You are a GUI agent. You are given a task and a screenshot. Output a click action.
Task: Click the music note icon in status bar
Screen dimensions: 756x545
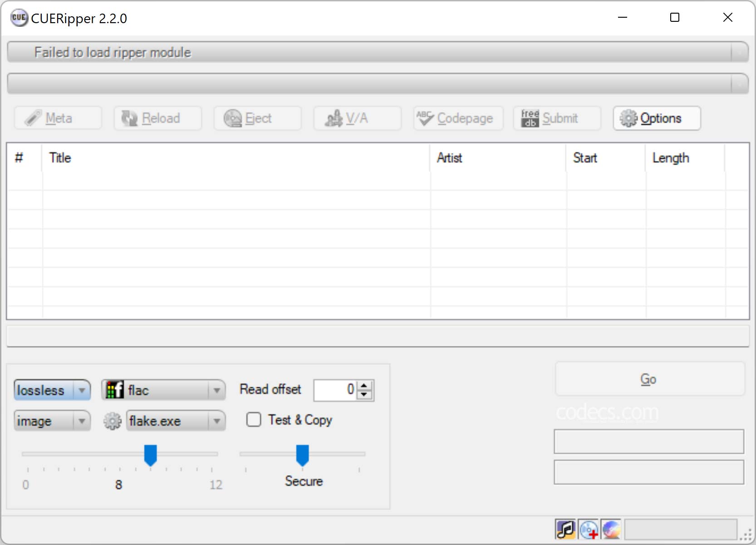point(565,529)
